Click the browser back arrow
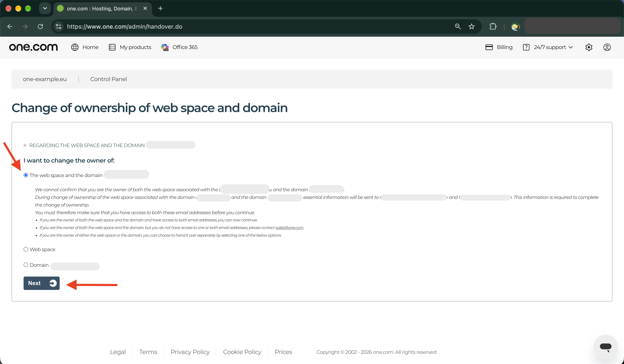The image size is (624, 364). point(10,27)
